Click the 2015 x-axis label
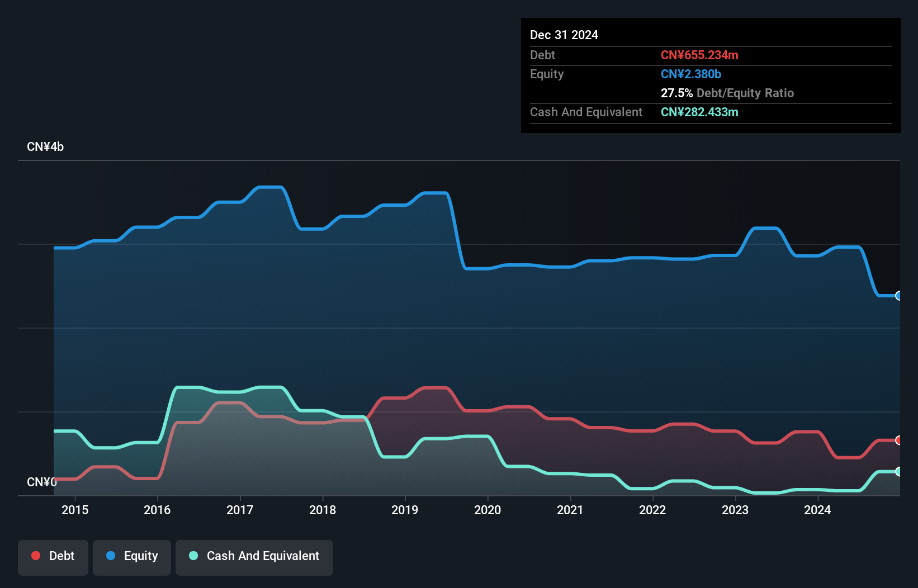Viewport: 918px width, 588px height. click(75, 510)
